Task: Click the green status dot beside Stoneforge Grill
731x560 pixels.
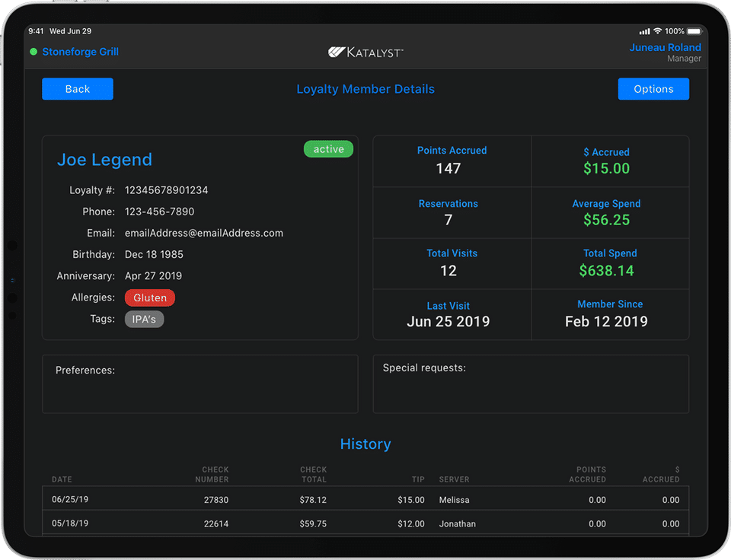Action: point(34,52)
